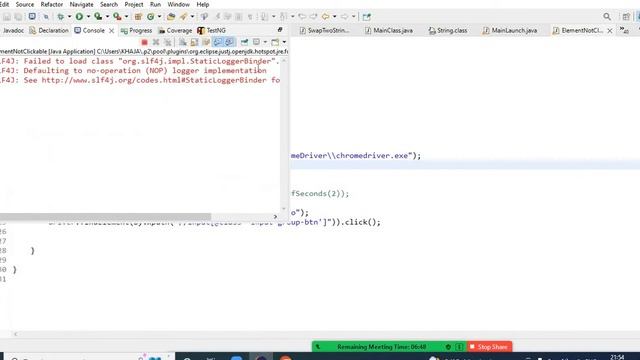Click the Open Type folder icon
The height and width of the screenshot is (360, 640).
(x=171, y=17)
